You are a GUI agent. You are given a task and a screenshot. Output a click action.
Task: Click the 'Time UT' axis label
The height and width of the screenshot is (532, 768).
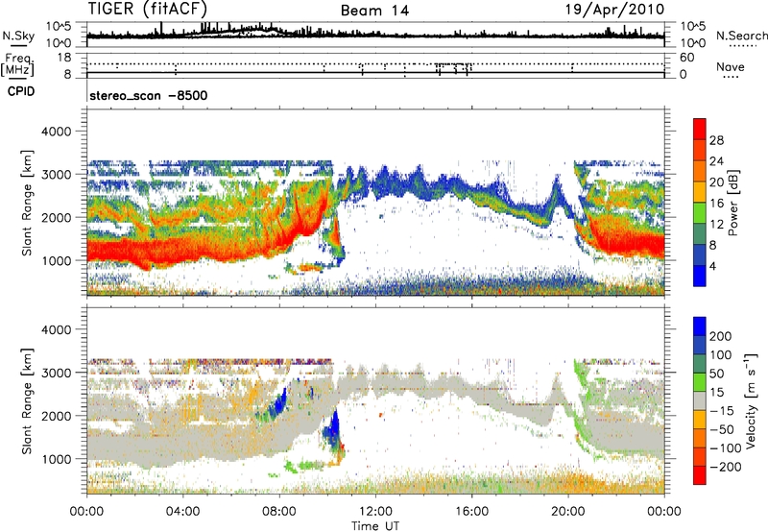point(375,526)
